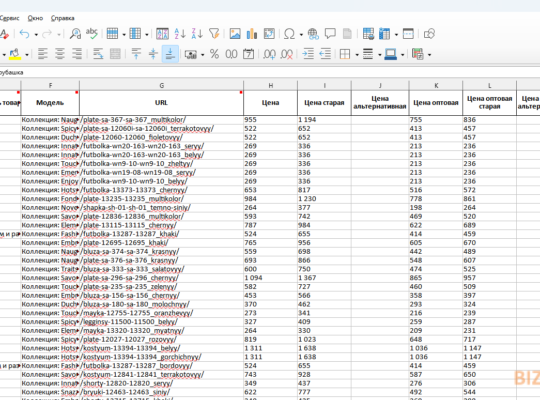
Task: Apply AutoFilter funnel icon
Action: click(x=214, y=34)
